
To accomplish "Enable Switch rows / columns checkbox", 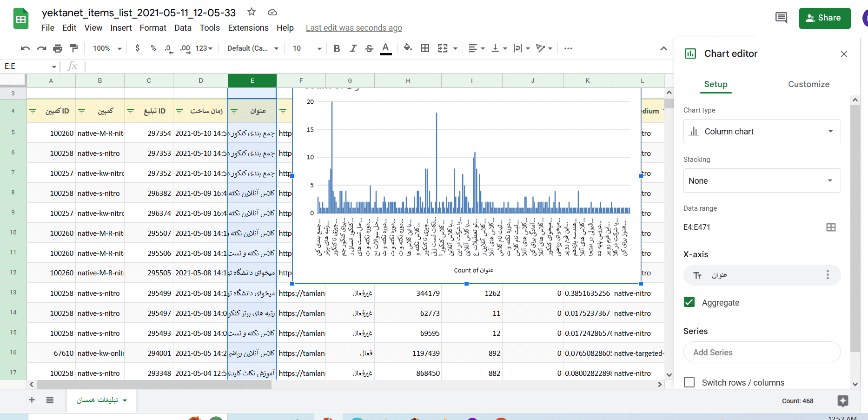I will [689, 382].
